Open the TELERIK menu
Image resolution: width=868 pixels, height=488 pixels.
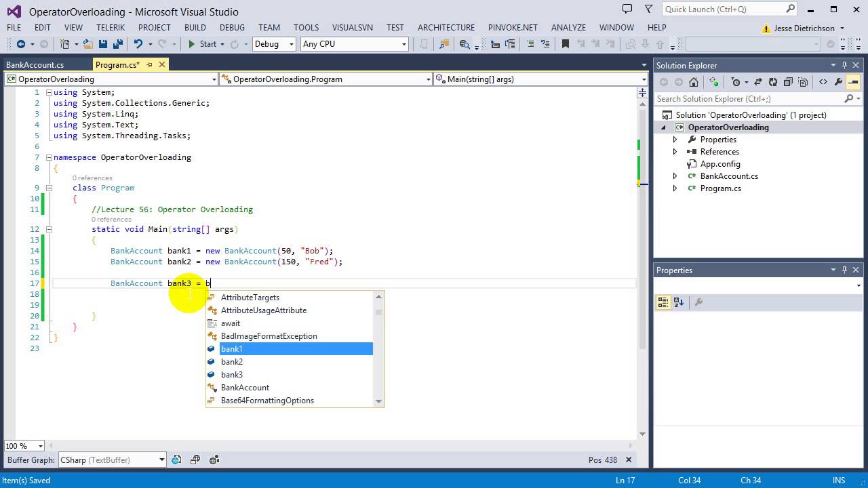111,27
